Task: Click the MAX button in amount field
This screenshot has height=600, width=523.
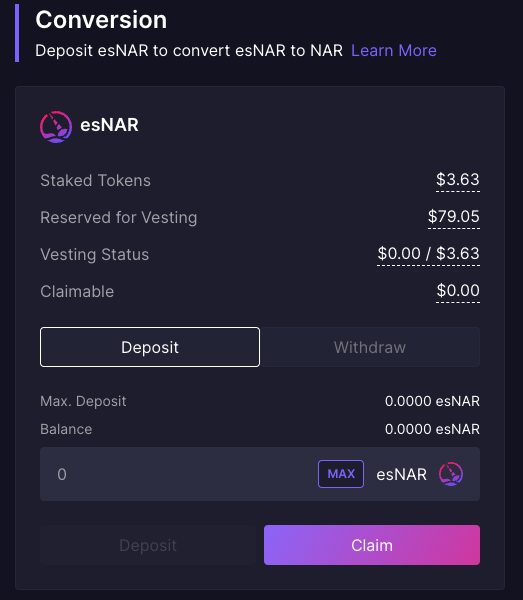Action: [341, 474]
